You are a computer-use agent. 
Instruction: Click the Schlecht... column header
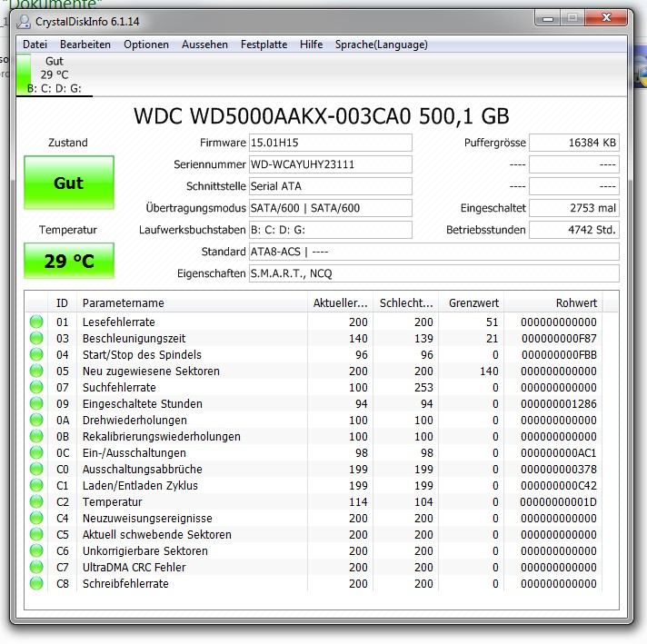coord(405,302)
